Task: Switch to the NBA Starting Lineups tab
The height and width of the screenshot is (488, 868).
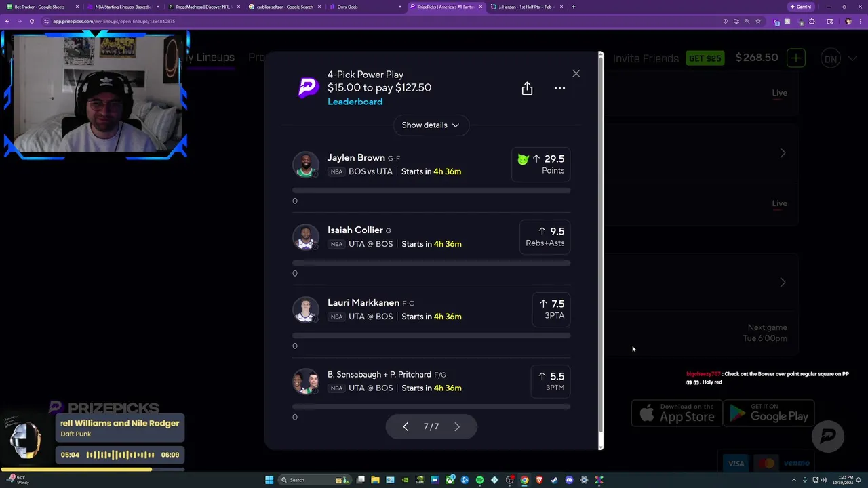Action: [123, 7]
